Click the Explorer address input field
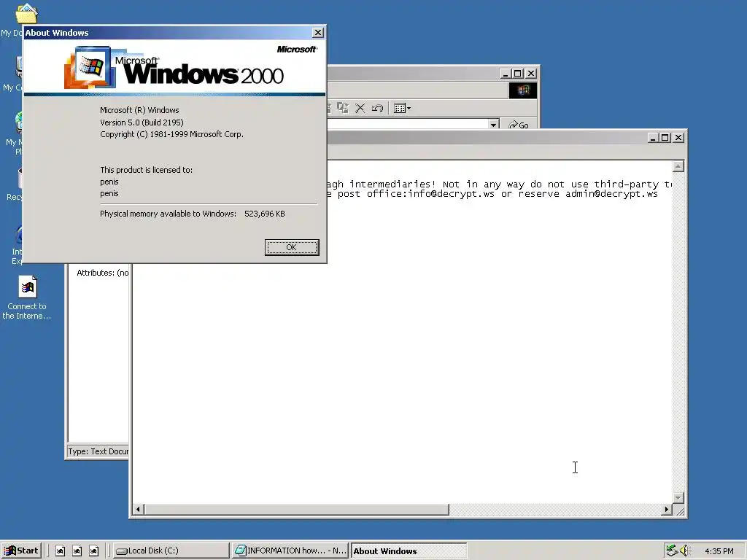 click(x=407, y=124)
